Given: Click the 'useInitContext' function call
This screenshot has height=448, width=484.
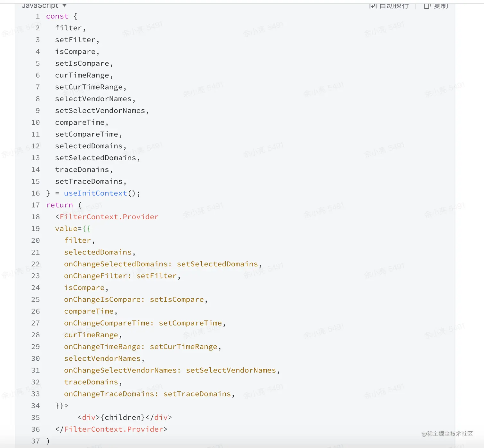Looking at the screenshot, I should (95, 193).
